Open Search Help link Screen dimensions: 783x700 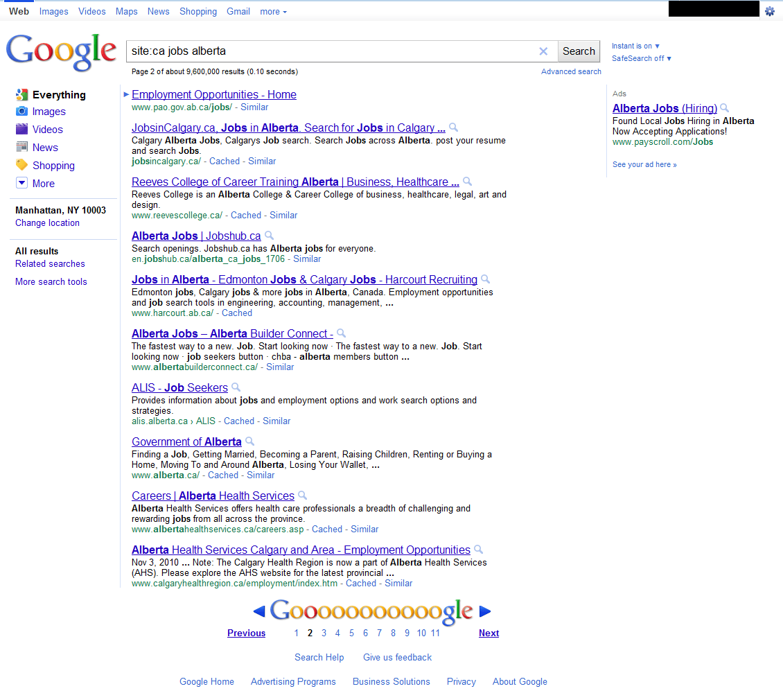pyautogui.click(x=319, y=658)
